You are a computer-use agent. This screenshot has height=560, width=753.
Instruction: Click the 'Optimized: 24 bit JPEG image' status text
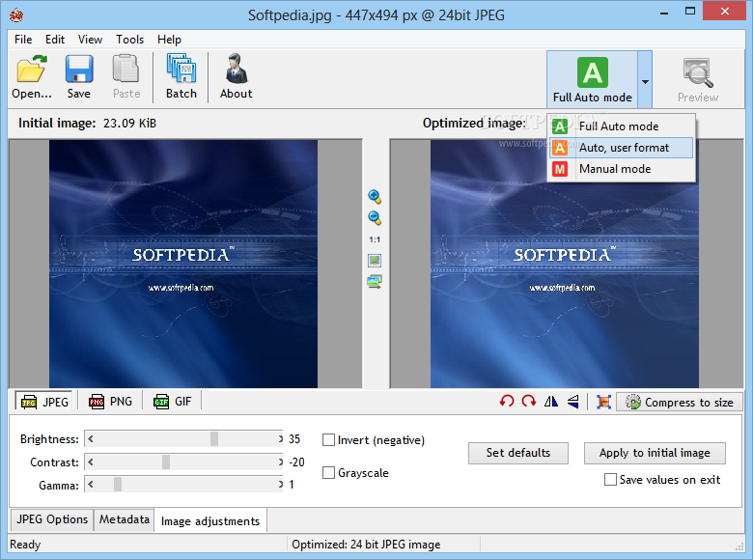366,545
